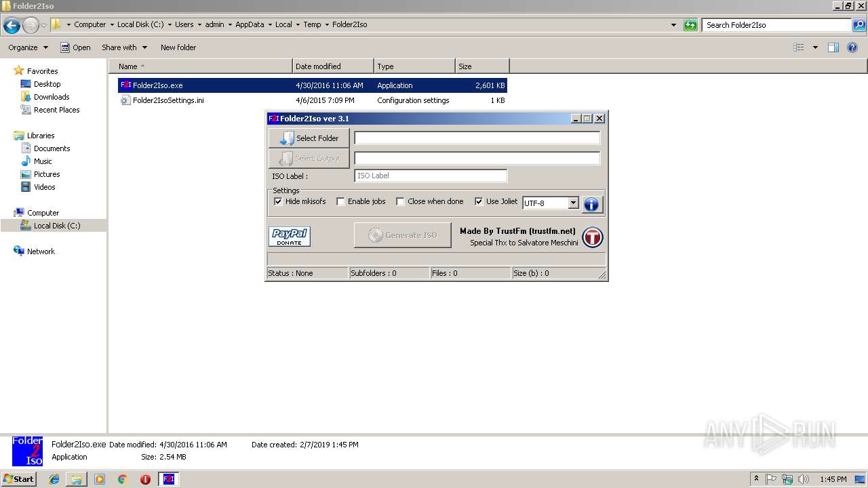This screenshot has height=488, width=868.
Task: Open Internet Explorer from taskbar
Action: tap(54, 479)
